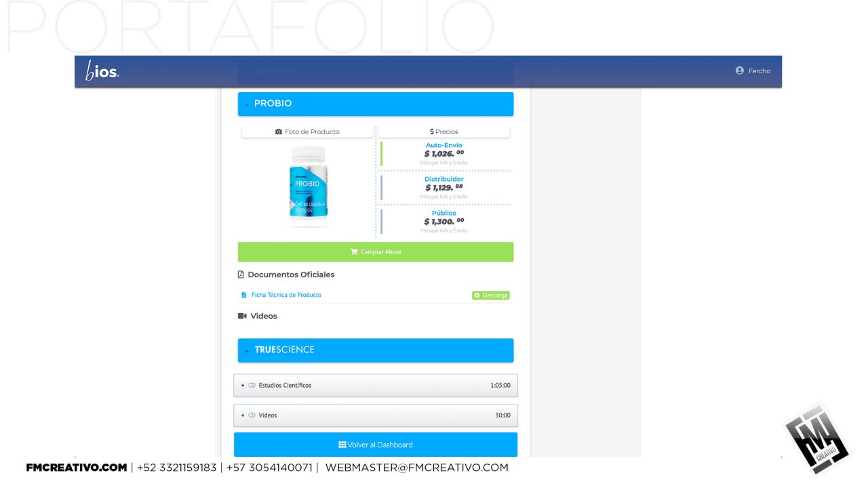Click the PDF icon beside Documentos Oficiales
Screen dimensions: 868x488
coord(241,274)
